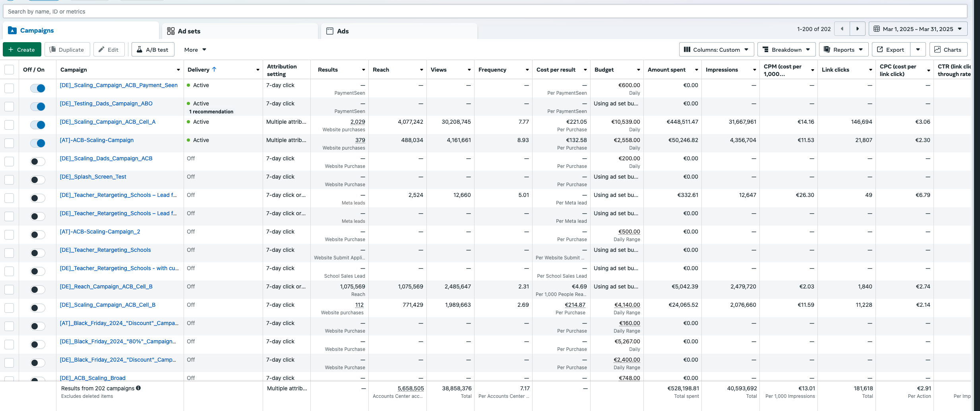Enable the [DE]_Splash_Screen_Test campaign toggle

click(x=38, y=180)
